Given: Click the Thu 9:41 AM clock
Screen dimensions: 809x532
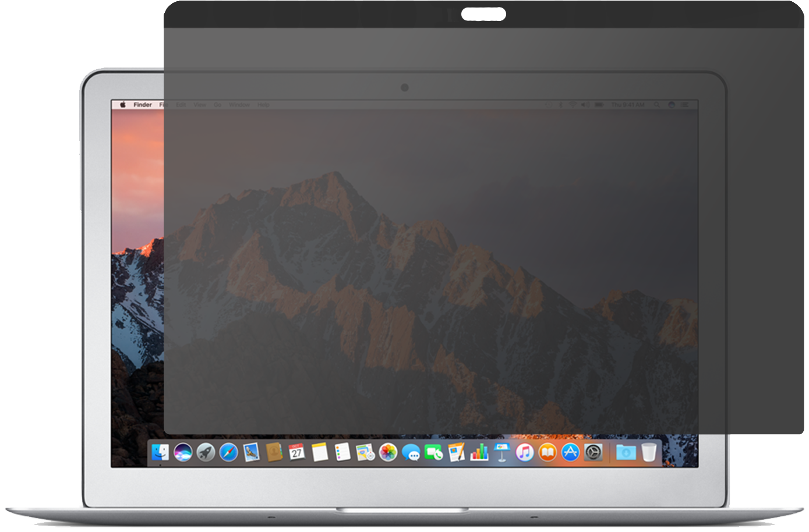Looking at the screenshot, I should [x=627, y=105].
